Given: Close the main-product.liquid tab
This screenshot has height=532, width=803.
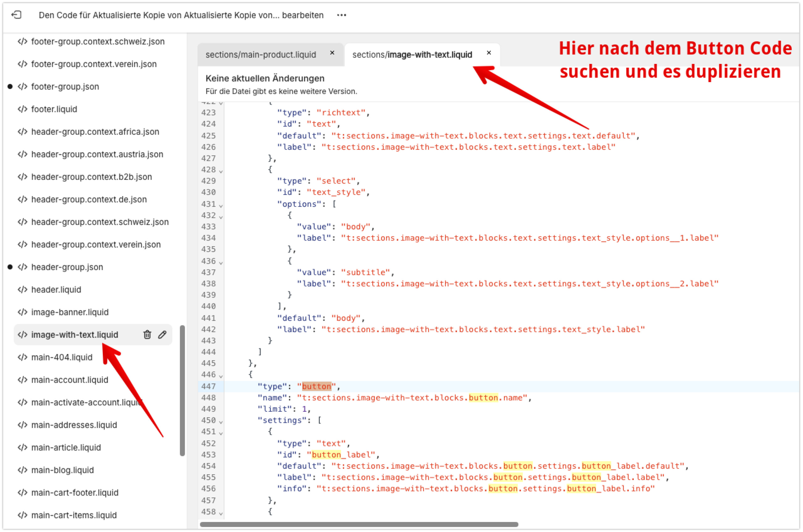Looking at the screenshot, I should [332, 53].
